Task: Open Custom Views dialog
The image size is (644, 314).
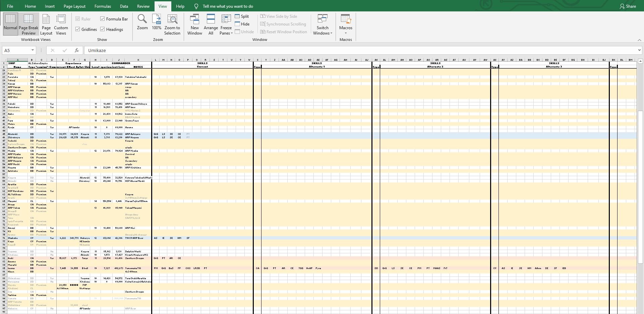Action: tap(61, 24)
